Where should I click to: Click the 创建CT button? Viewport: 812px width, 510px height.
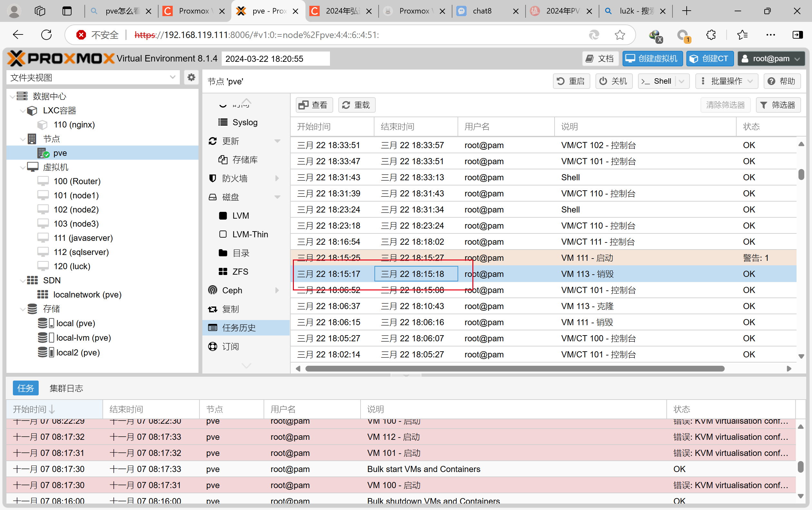(x=710, y=59)
